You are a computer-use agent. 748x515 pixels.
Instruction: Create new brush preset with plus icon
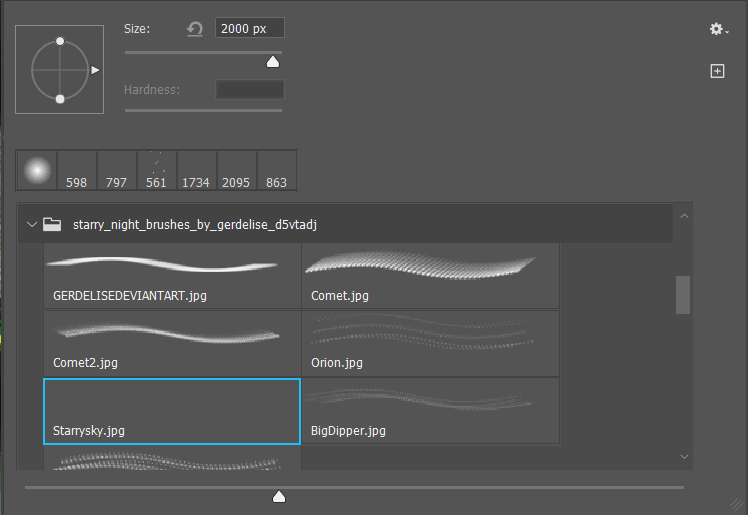click(717, 71)
